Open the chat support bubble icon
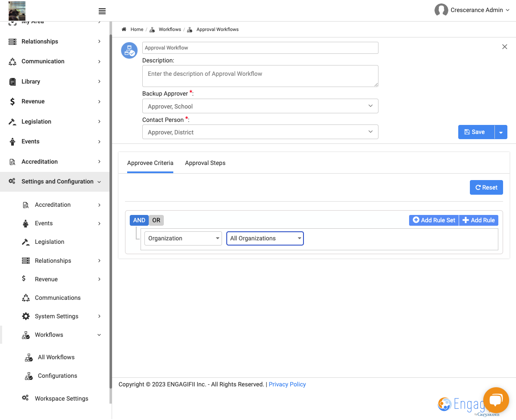This screenshot has width=516, height=420. (x=496, y=400)
